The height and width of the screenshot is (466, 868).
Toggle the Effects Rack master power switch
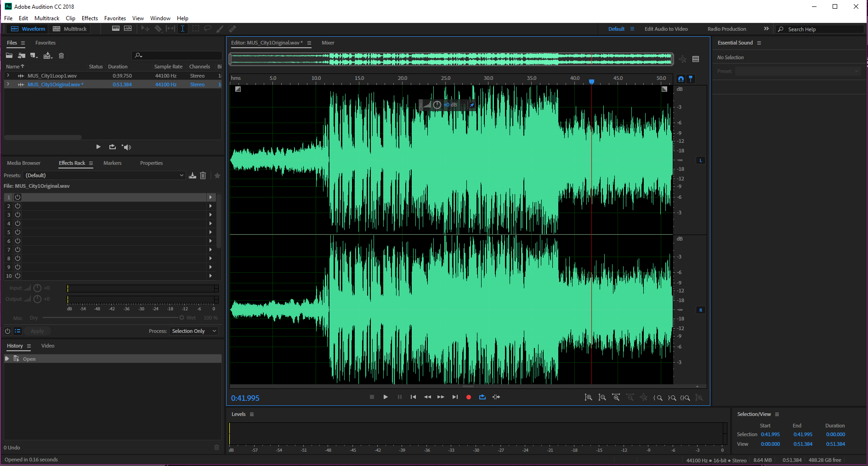[x=7, y=331]
